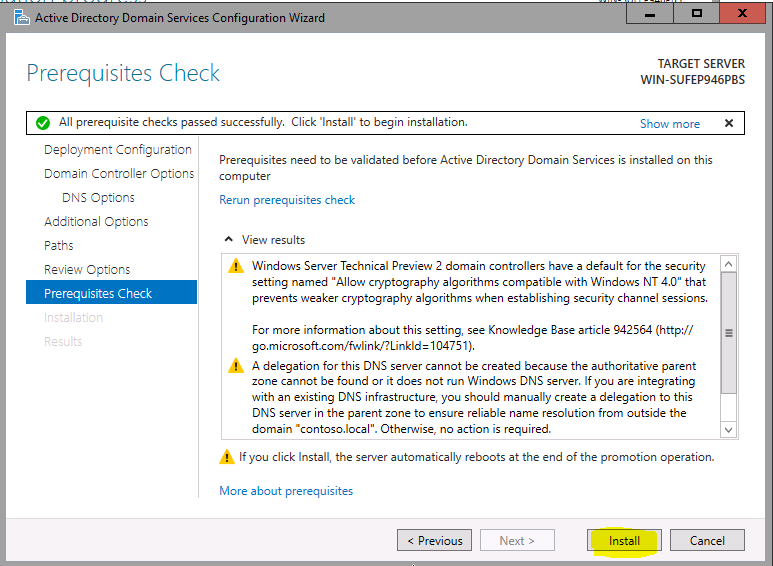Click the Prerequisites Check page heading

(123, 73)
